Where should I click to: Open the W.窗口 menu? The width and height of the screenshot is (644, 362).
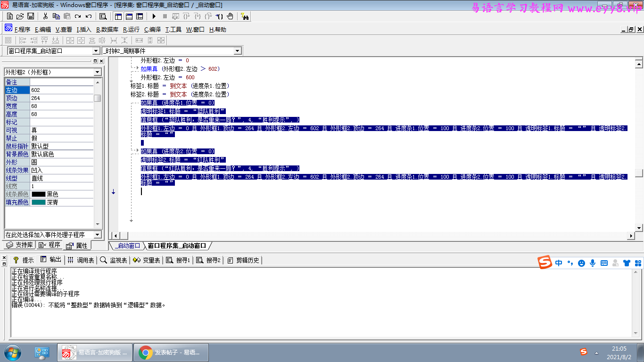tap(195, 29)
